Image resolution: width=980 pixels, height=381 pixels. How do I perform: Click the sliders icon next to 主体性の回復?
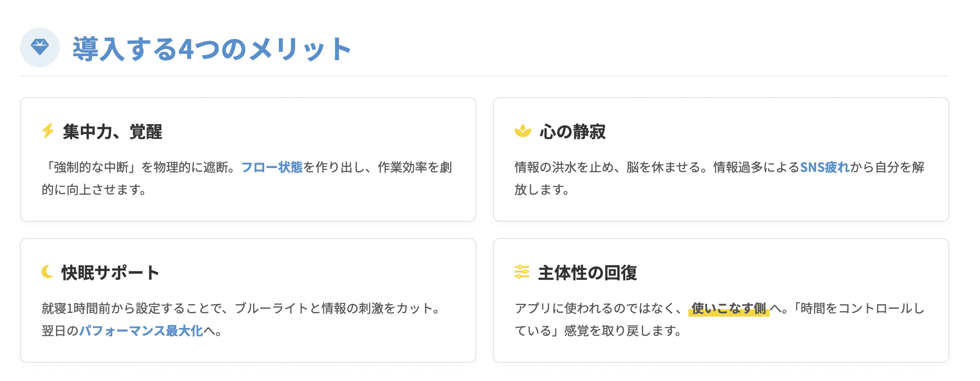click(x=522, y=272)
